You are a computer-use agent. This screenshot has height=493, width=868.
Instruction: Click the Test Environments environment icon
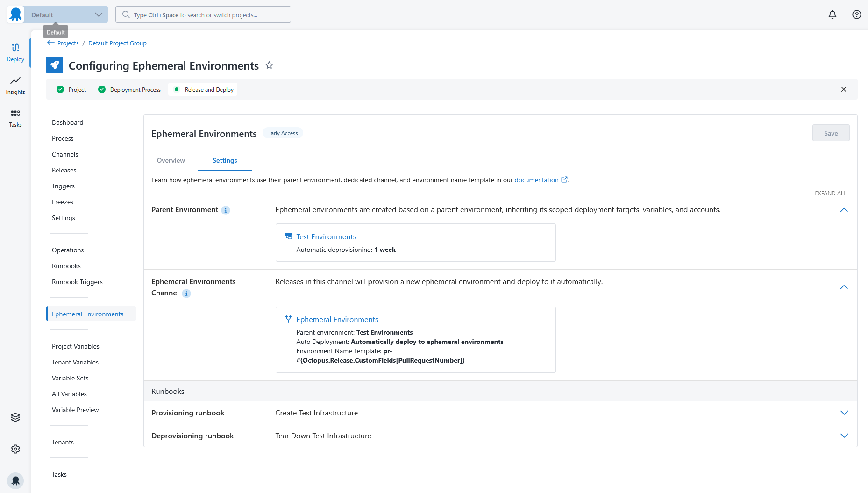coord(288,236)
